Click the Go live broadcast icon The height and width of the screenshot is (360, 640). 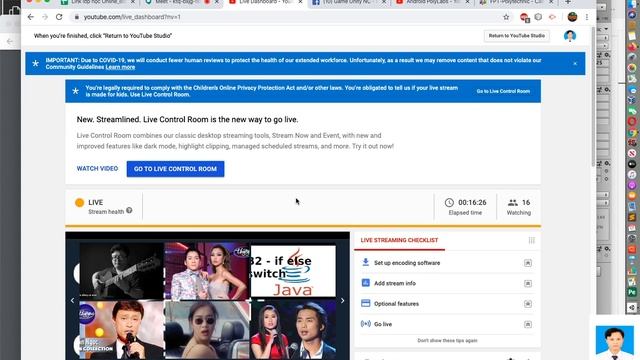tap(366, 324)
